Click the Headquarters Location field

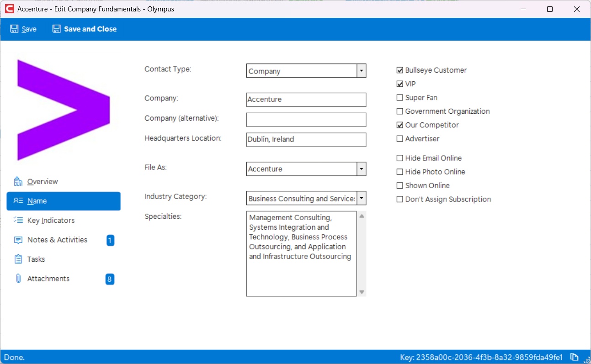(x=306, y=140)
